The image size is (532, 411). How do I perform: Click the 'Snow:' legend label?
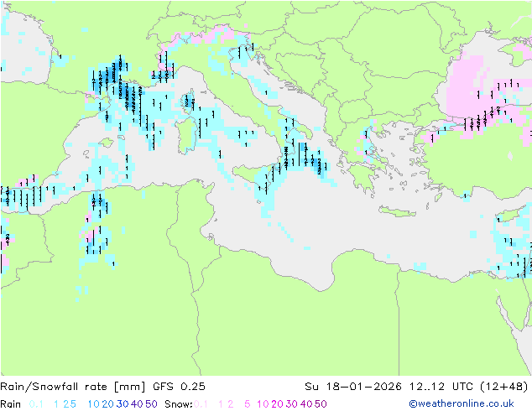[x=179, y=404]
